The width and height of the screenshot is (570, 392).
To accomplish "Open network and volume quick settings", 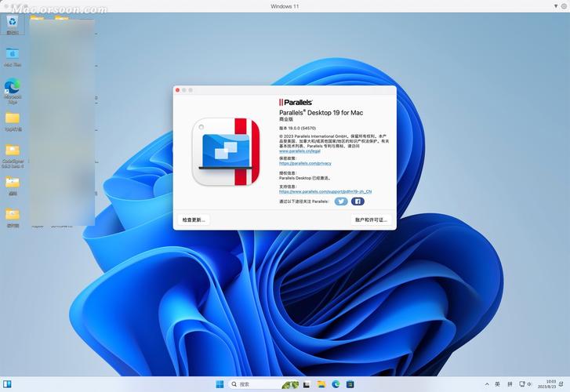I will (525, 384).
